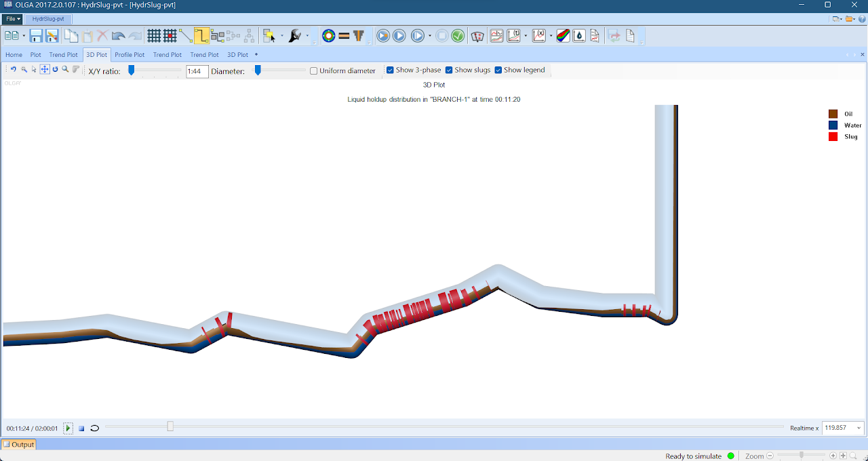The width and height of the screenshot is (868, 461).
Task: Click the horizontal pipe wall icon
Action: 344,36
